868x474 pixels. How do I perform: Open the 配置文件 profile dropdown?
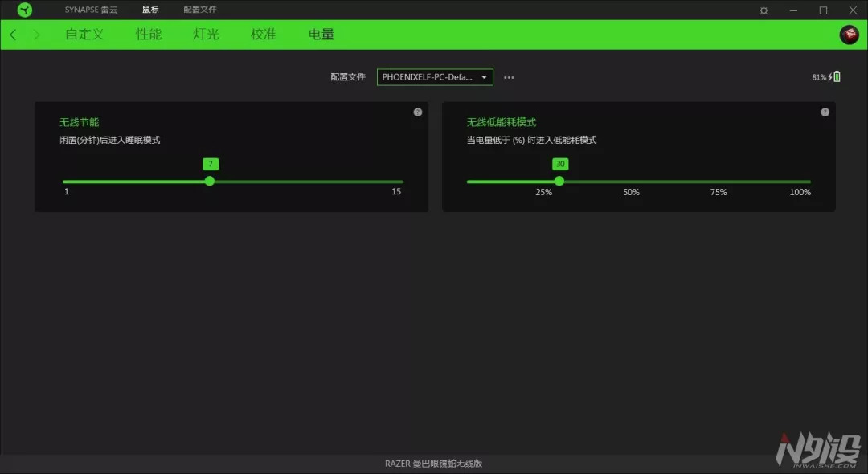click(x=435, y=77)
